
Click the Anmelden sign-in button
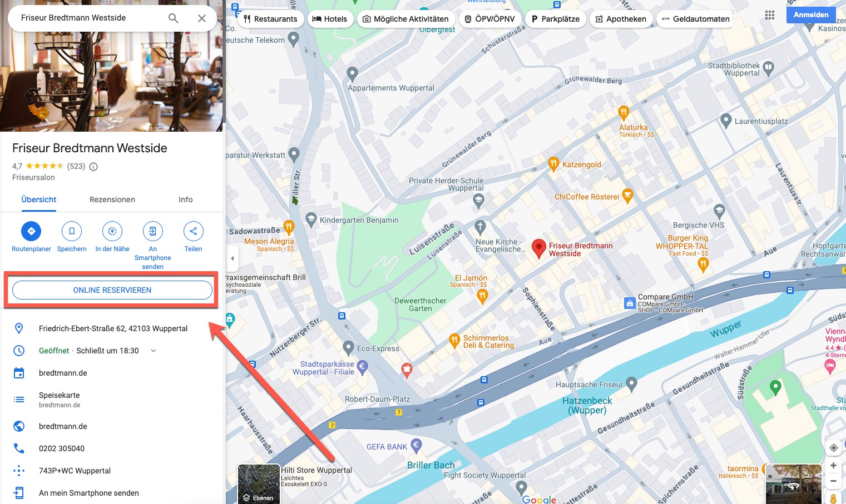click(811, 15)
